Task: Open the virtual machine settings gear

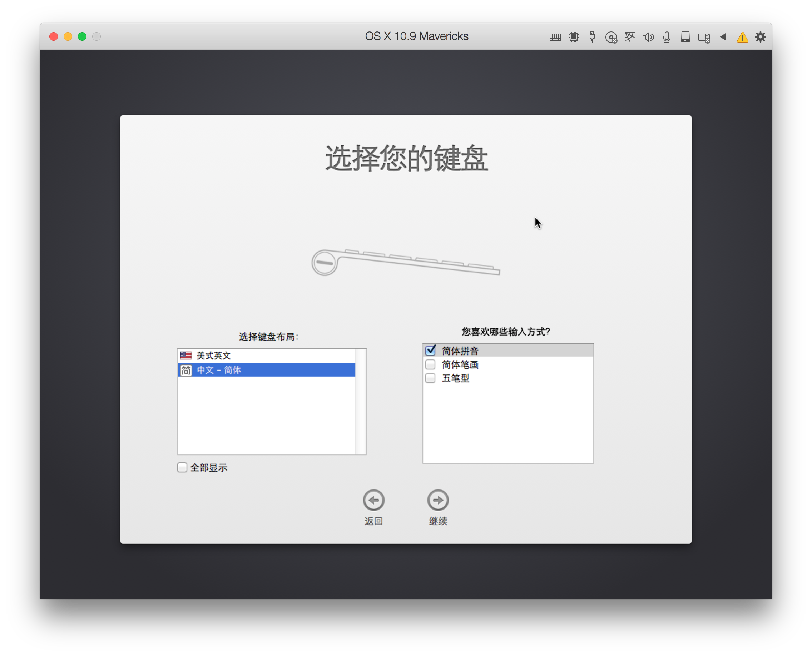Action: [760, 37]
